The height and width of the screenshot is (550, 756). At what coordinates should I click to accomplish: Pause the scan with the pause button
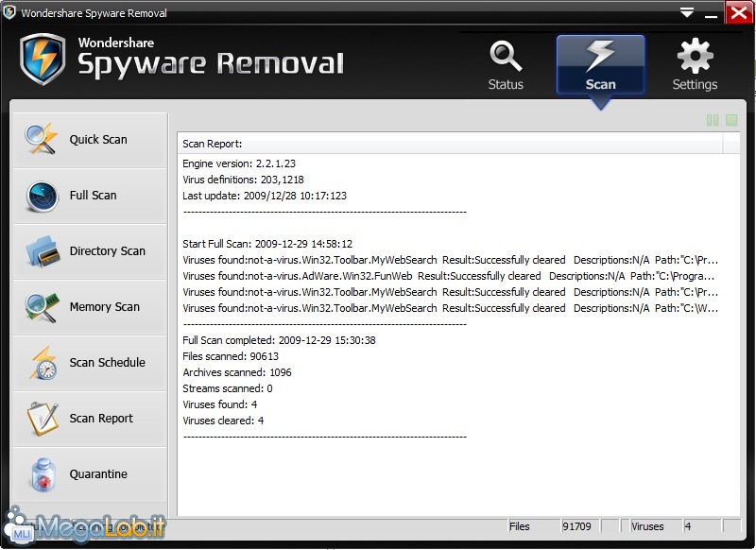point(713,120)
